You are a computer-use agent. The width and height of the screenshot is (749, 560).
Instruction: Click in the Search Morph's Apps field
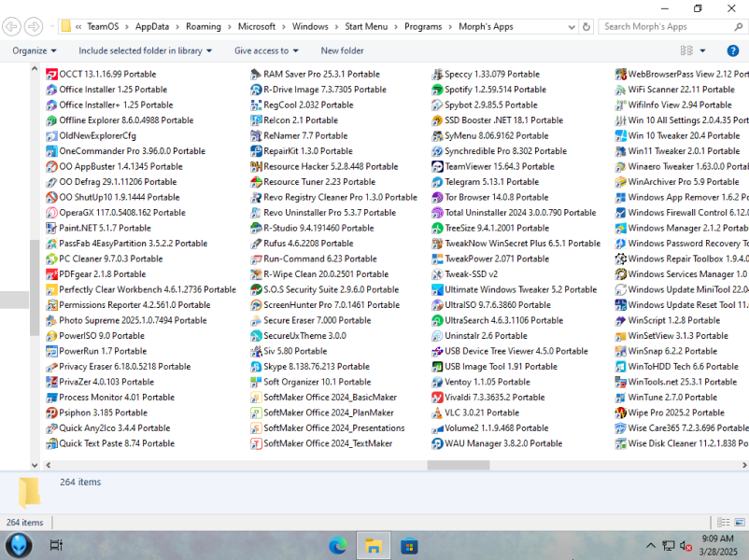pos(667,27)
